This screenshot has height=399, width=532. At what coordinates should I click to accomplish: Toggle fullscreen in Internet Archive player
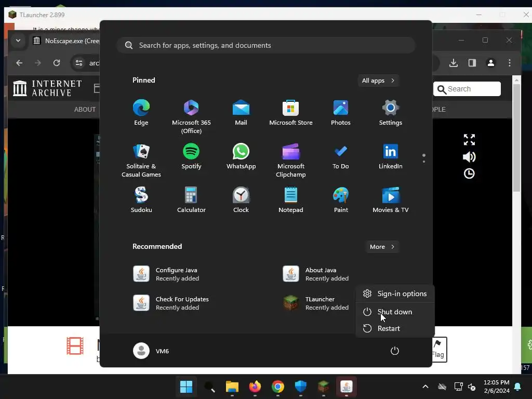point(469,139)
